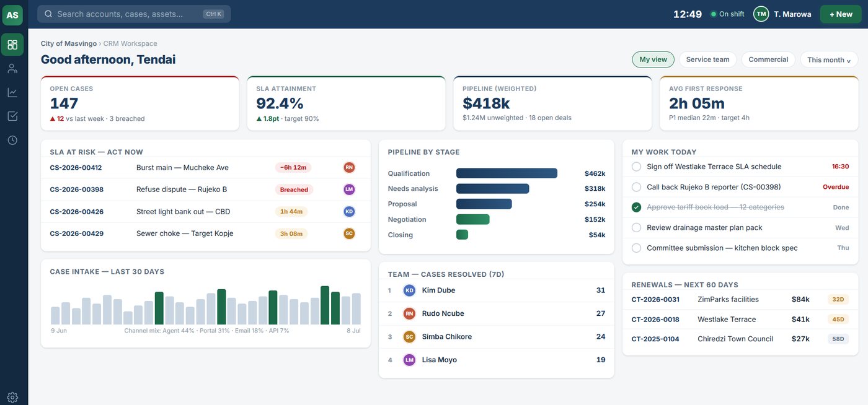Open the This month period dropdown
The image size is (868, 405).
click(x=829, y=59)
